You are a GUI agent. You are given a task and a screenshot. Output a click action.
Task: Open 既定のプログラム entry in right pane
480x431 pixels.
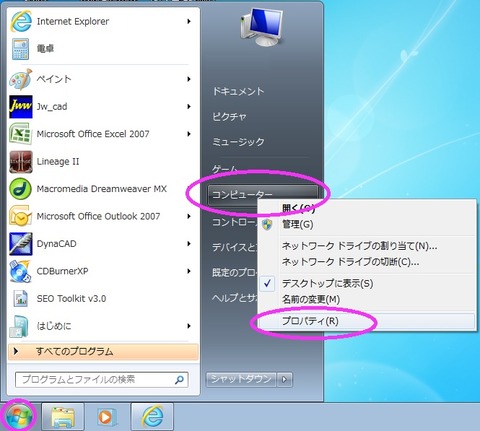235,273
